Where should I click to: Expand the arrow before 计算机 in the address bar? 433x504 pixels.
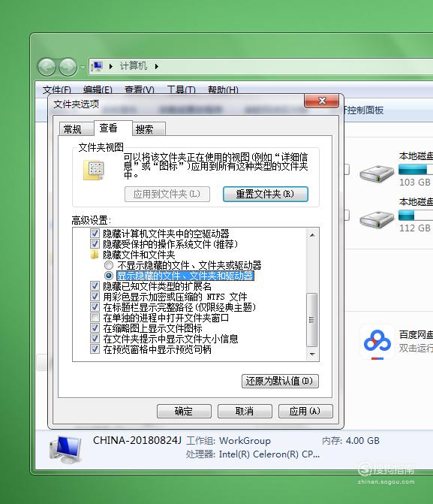click(x=111, y=67)
